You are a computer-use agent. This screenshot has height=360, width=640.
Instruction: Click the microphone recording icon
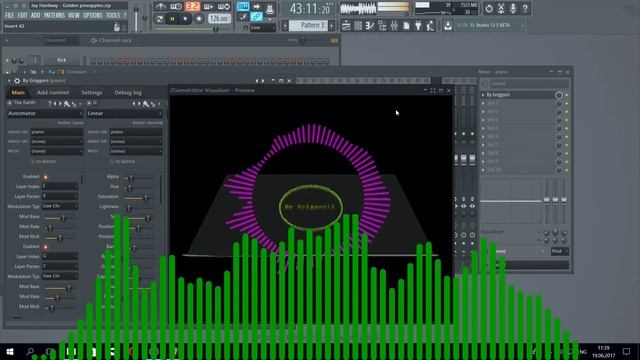[513, 8]
